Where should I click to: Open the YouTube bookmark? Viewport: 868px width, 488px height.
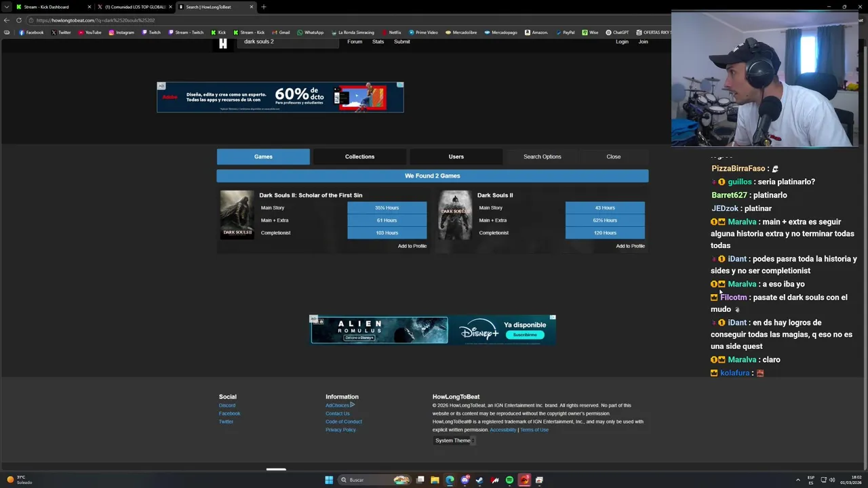pyautogui.click(x=90, y=33)
